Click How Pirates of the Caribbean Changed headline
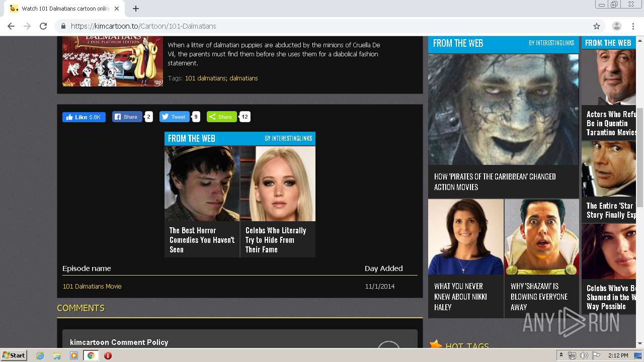This screenshot has height=362, width=644. click(x=495, y=182)
